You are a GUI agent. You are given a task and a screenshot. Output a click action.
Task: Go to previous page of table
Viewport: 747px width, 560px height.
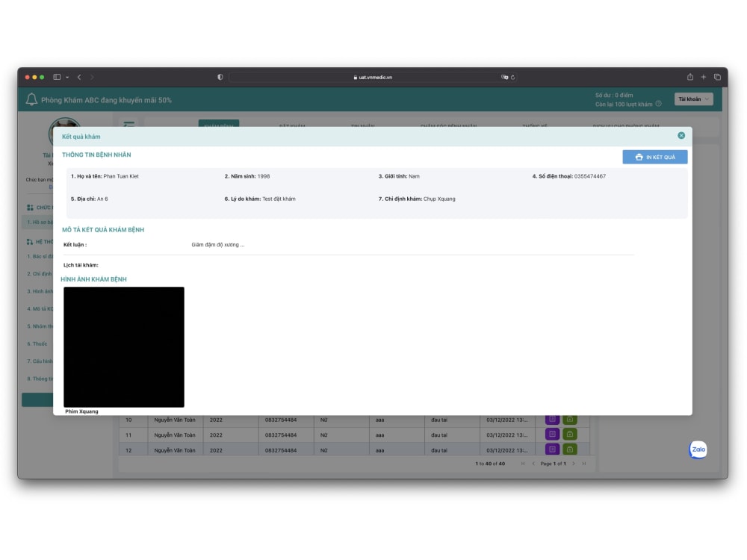click(x=533, y=464)
